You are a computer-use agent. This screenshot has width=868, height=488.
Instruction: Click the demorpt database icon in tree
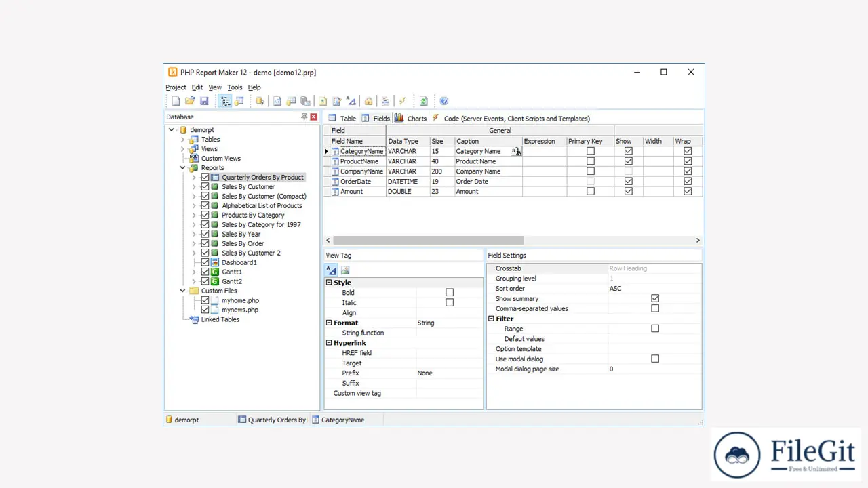[183, 129]
